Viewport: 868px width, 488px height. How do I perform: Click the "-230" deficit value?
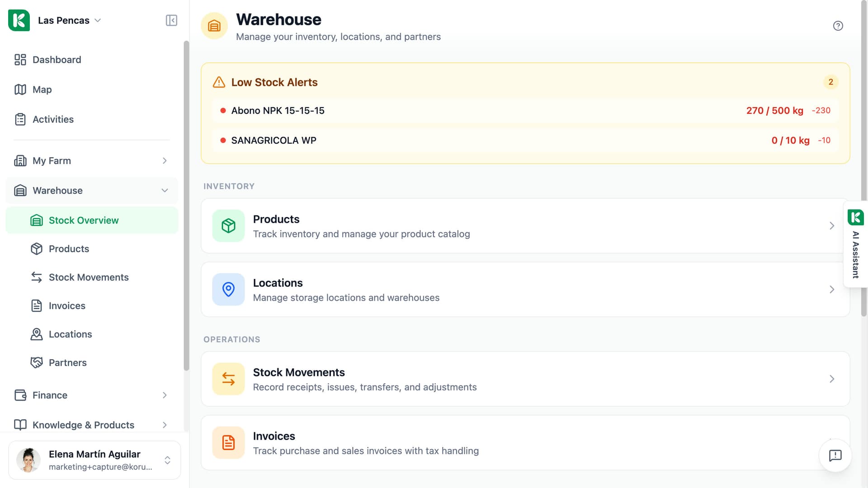click(x=821, y=111)
